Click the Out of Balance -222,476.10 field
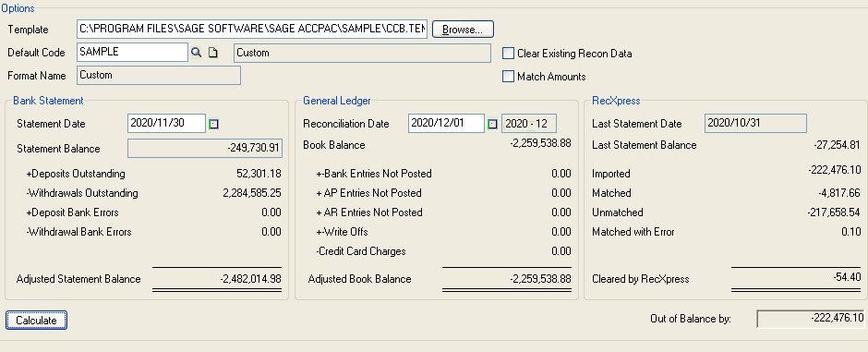This screenshot has width=868, height=352. tap(810, 319)
